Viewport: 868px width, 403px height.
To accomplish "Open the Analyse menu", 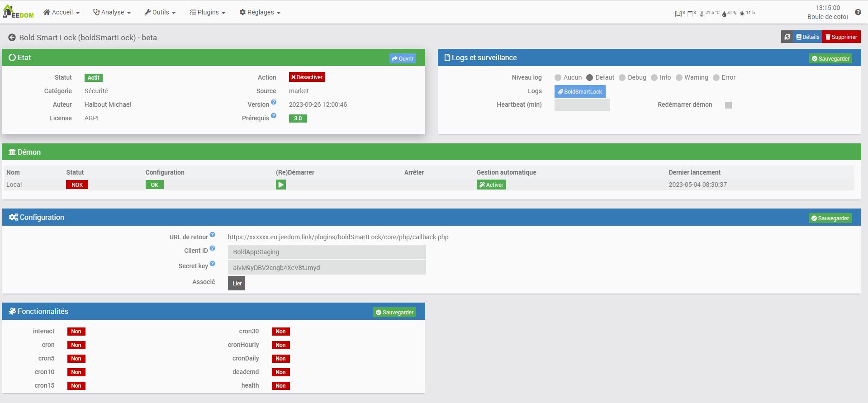I will [112, 12].
